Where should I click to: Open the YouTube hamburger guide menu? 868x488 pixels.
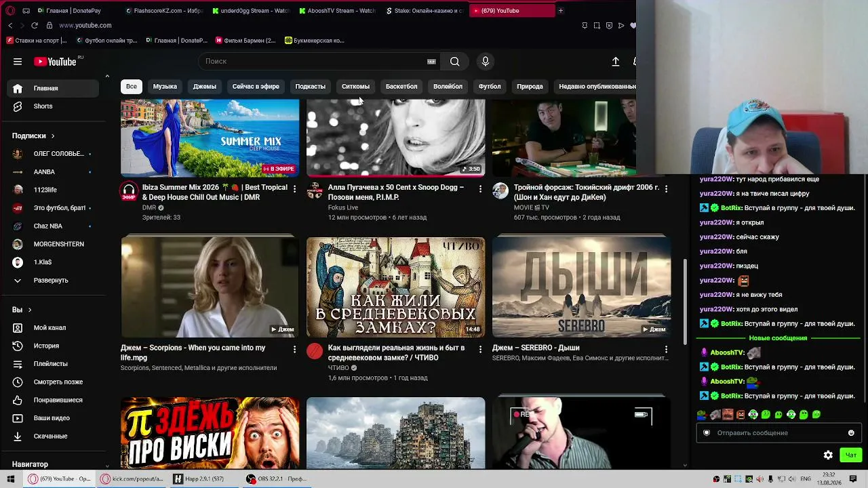pos(18,62)
